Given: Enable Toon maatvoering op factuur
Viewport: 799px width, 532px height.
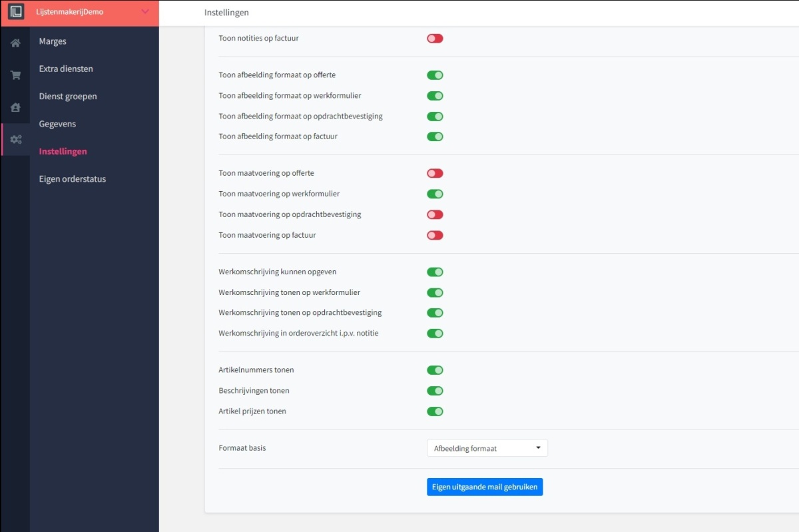Looking at the screenshot, I should click(435, 235).
